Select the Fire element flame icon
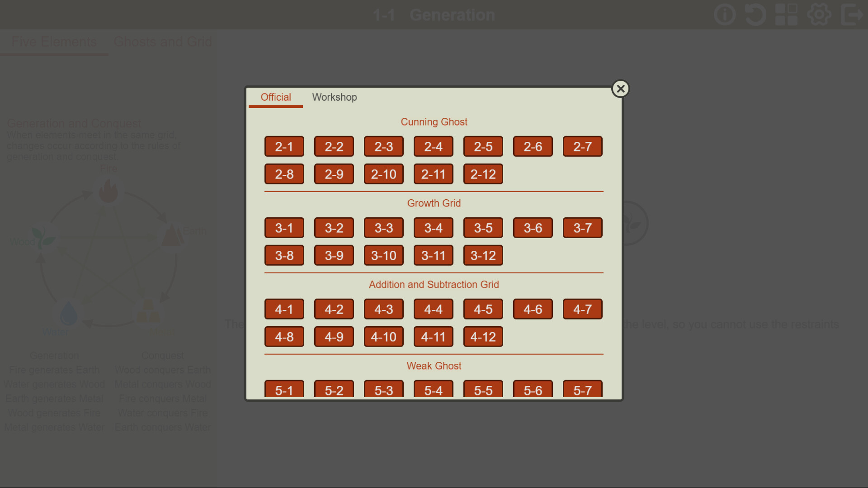Image resolution: width=868 pixels, height=488 pixels. coord(108,191)
